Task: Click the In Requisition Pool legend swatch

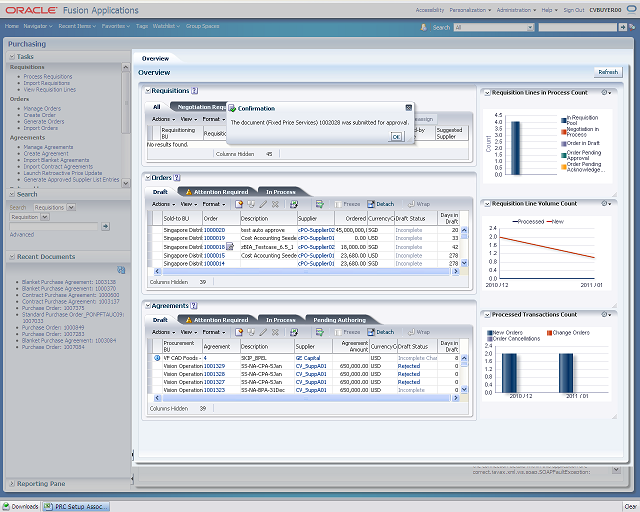Action: (x=564, y=120)
